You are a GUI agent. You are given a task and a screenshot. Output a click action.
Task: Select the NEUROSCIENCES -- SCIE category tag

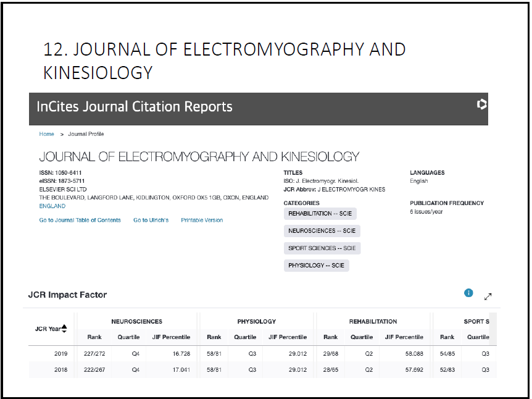click(321, 231)
